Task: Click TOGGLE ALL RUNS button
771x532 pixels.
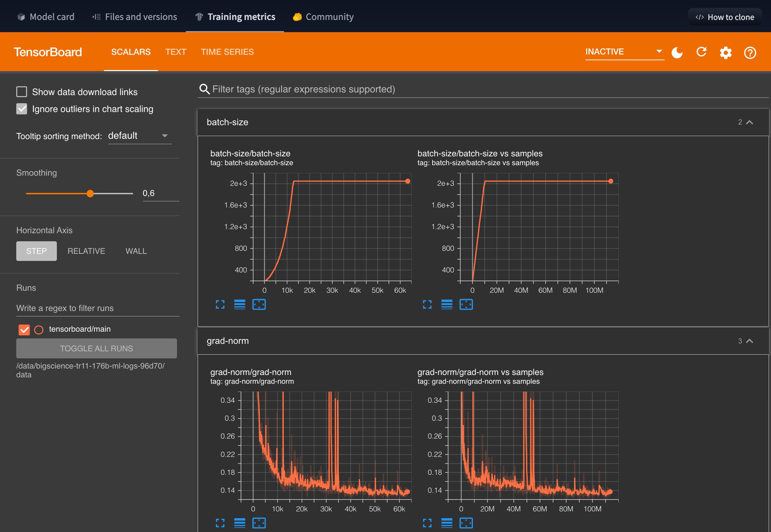Action: pos(96,348)
